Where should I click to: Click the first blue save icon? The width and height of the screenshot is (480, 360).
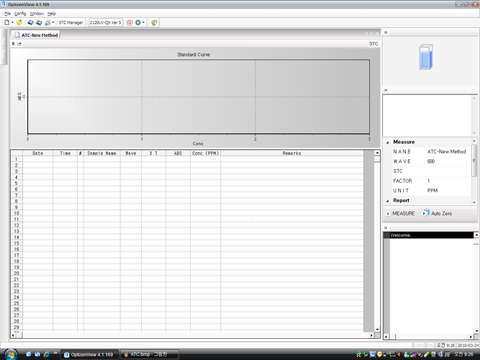[x=30, y=22]
